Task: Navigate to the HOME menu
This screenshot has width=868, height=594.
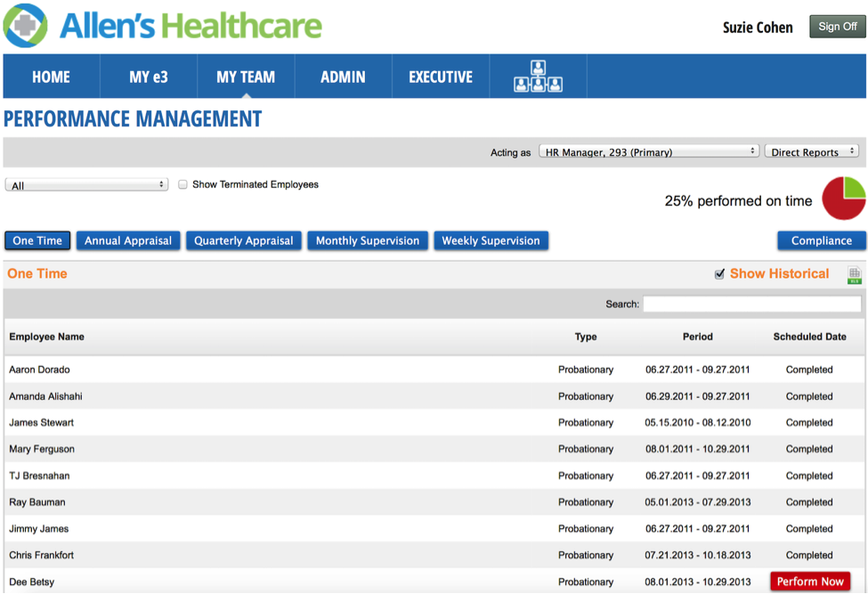Action: pyautogui.click(x=51, y=77)
